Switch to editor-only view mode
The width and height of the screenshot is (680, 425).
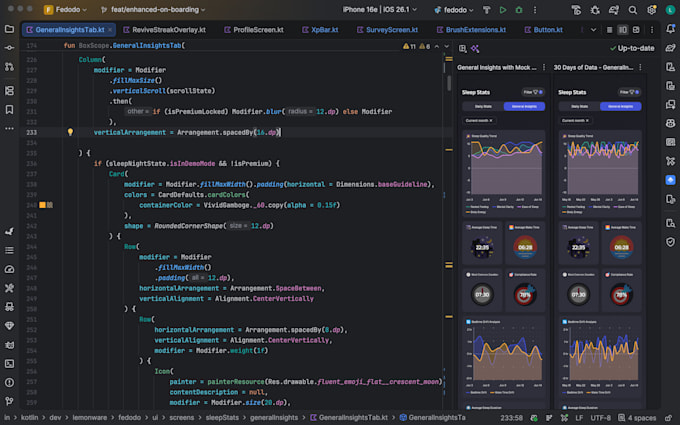point(609,29)
